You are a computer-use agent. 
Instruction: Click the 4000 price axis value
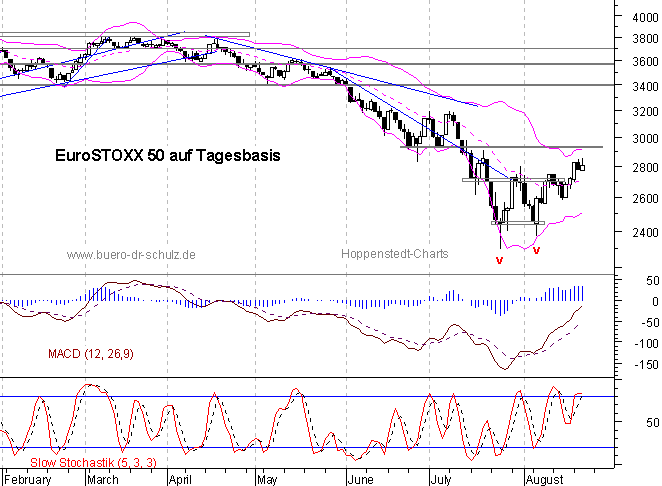pyautogui.click(x=645, y=17)
